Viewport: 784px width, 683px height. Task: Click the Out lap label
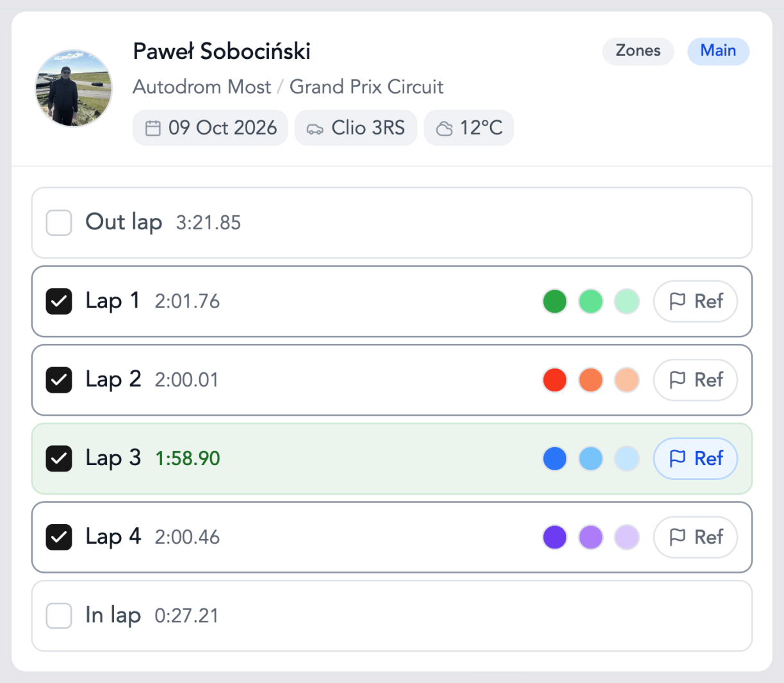pos(124,222)
